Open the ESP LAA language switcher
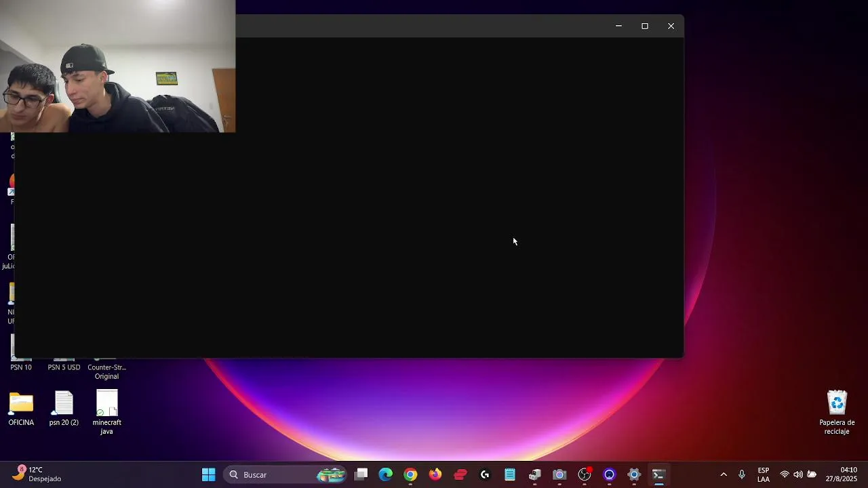868x488 pixels. click(764, 474)
